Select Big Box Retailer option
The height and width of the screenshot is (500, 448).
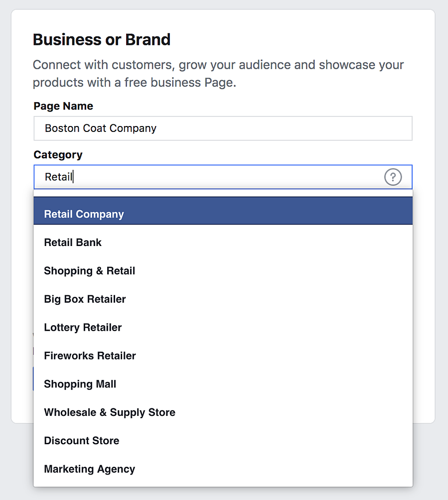click(x=223, y=299)
